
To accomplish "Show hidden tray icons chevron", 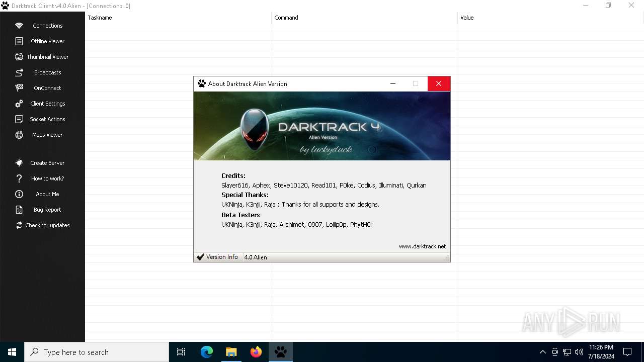I will point(542,352).
